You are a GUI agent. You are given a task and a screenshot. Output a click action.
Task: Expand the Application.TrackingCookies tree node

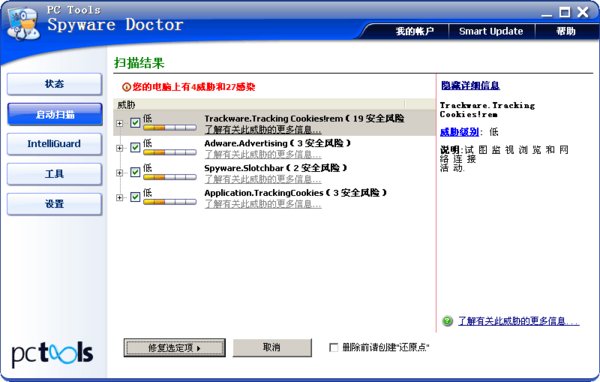pos(120,198)
